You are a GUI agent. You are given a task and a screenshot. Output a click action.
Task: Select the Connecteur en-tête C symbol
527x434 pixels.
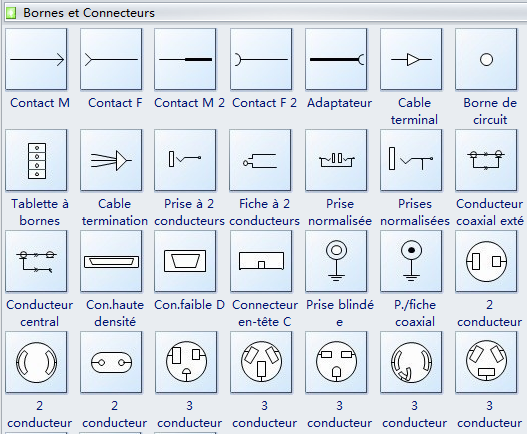click(x=261, y=261)
